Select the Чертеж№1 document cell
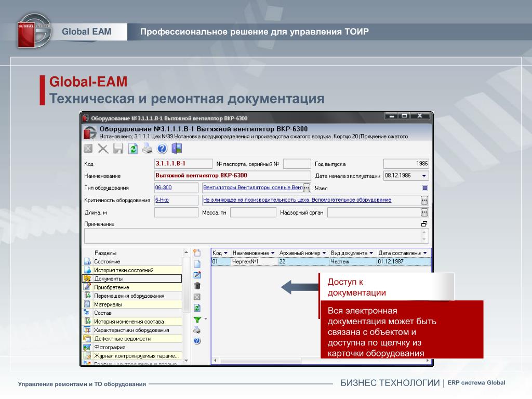 point(254,262)
